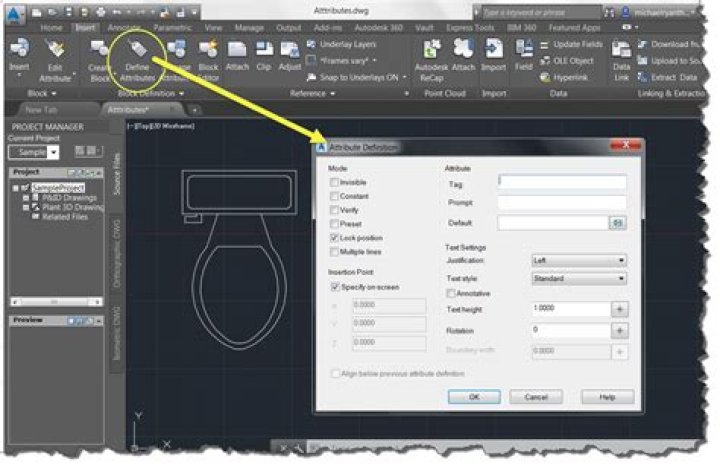Image resolution: width=720 pixels, height=468 pixels.
Task: Click the Data Link icon
Action: [621, 49]
